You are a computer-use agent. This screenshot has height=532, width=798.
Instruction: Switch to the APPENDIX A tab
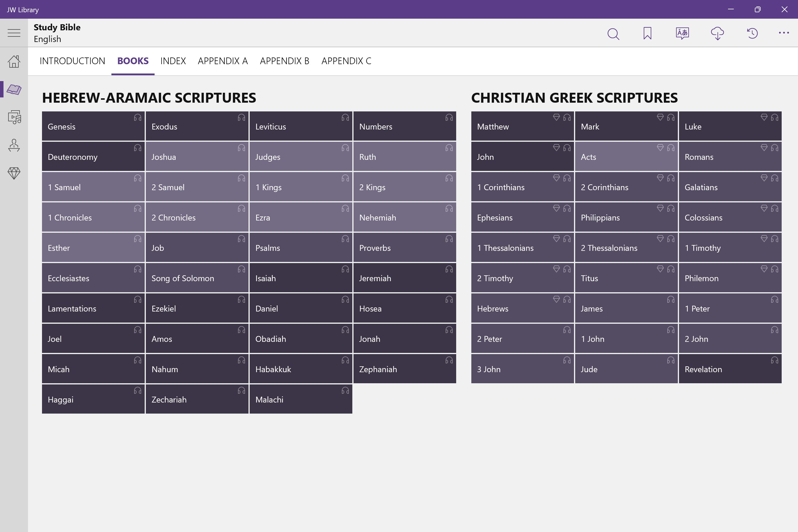[x=223, y=61]
